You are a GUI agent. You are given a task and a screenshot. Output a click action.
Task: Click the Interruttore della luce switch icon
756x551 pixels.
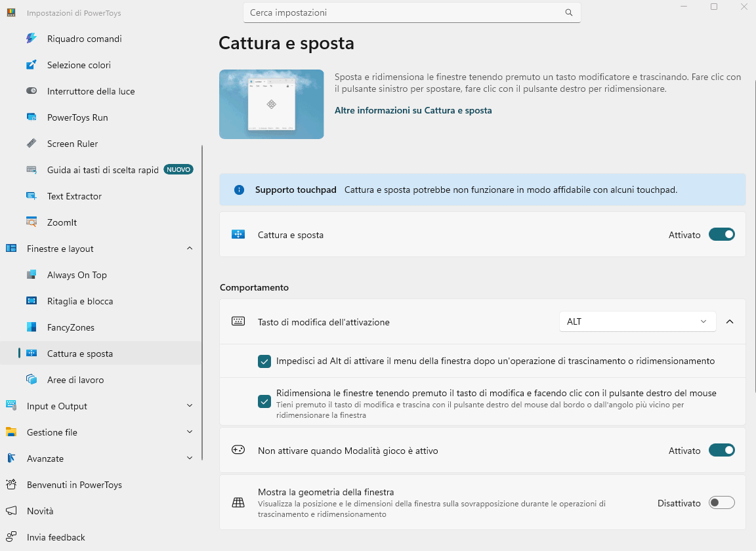pos(31,91)
